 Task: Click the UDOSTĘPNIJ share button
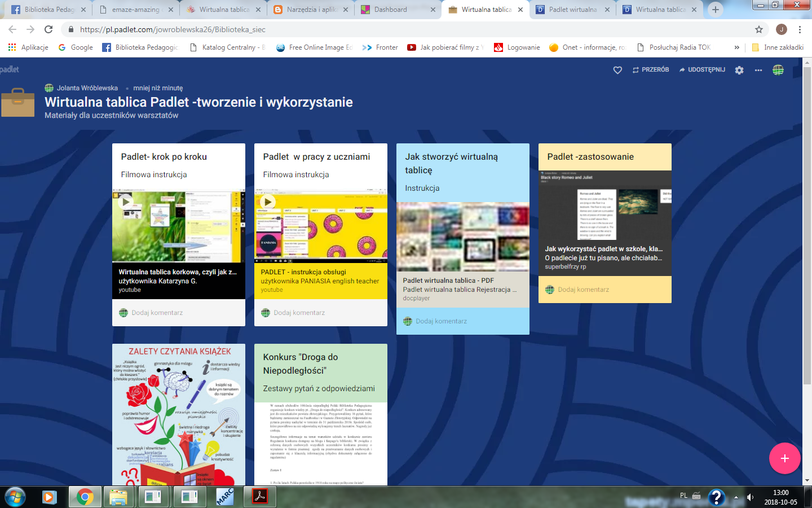coord(702,70)
